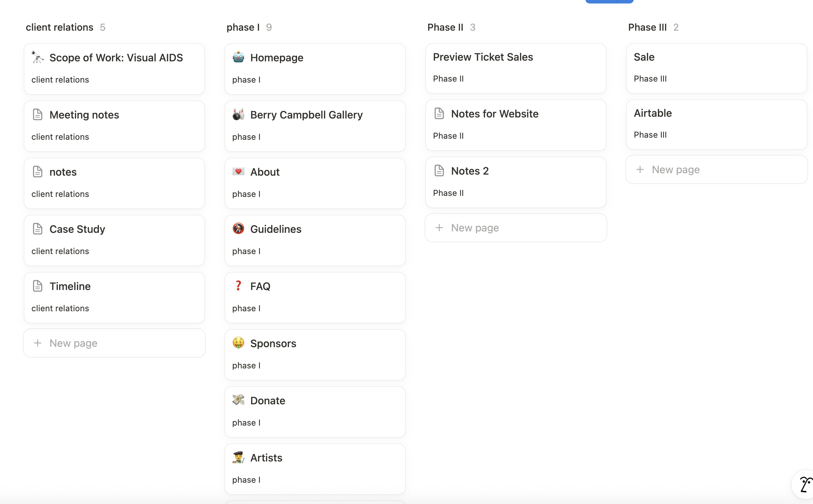Click the red question mark icon on FAQ
This screenshot has width=813, height=504.
(x=238, y=286)
